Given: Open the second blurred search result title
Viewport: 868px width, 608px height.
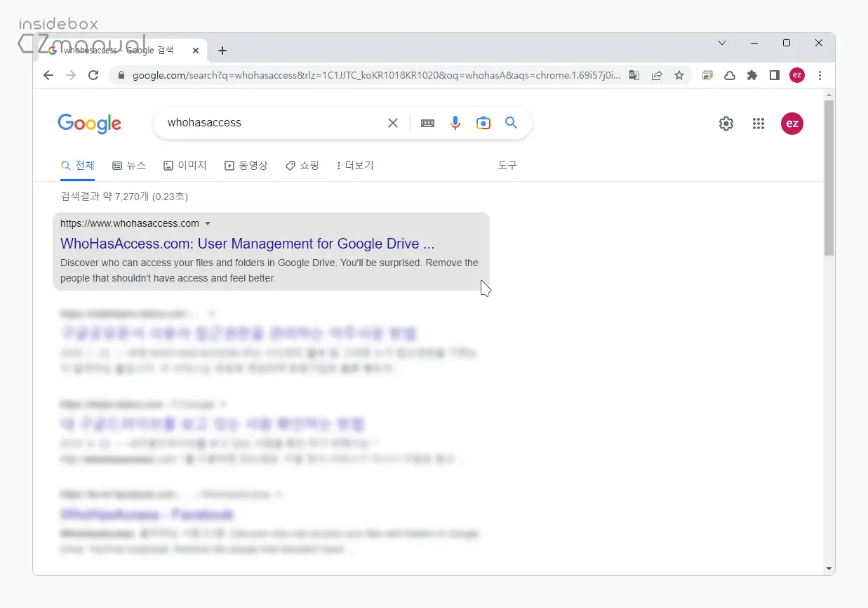Looking at the screenshot, I should click(239, 333).
